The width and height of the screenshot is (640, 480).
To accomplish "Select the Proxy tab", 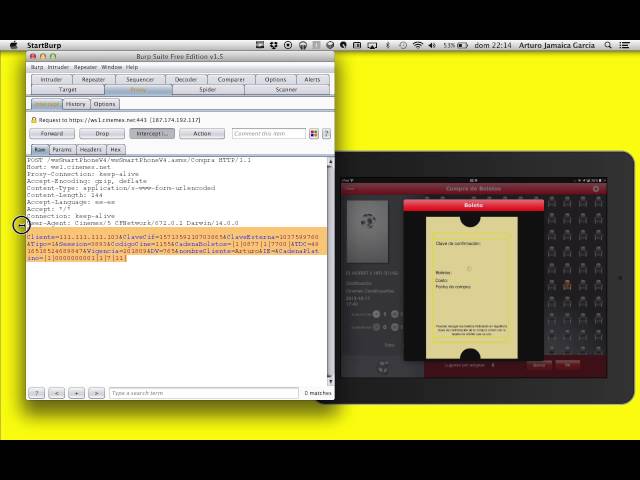I will (138, 90).
